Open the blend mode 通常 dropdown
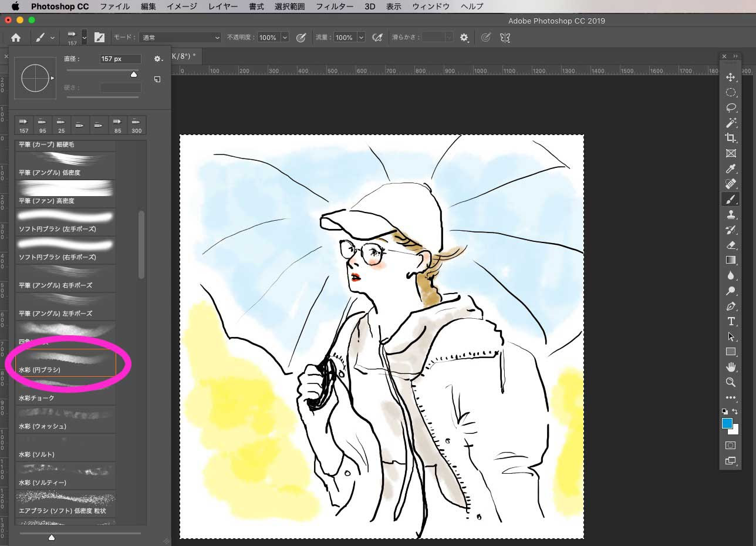Screen dimensions: 756x546 click(x=180, y=37)
